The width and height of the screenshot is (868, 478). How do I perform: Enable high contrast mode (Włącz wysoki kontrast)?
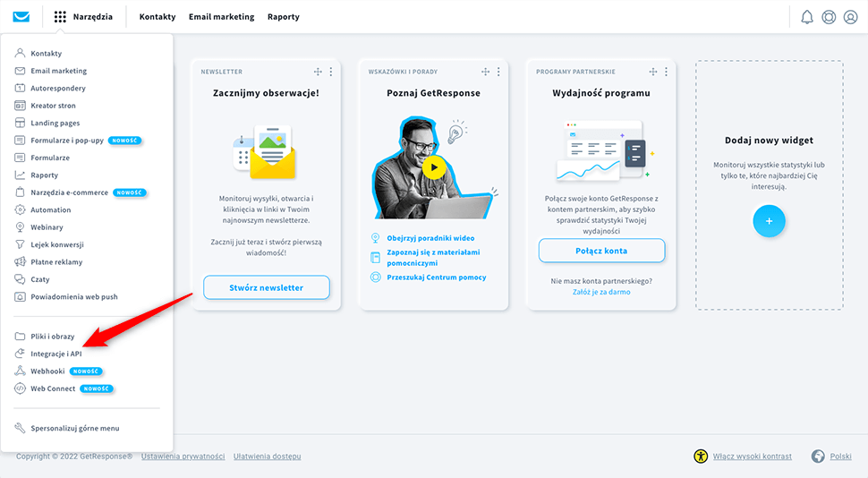(752, 457)
